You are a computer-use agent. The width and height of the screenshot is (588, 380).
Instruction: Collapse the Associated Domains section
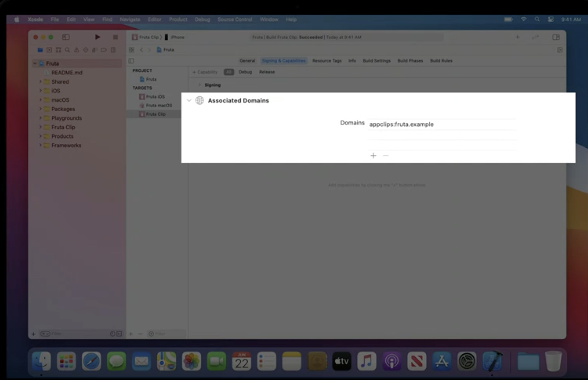tap(189, 100)
